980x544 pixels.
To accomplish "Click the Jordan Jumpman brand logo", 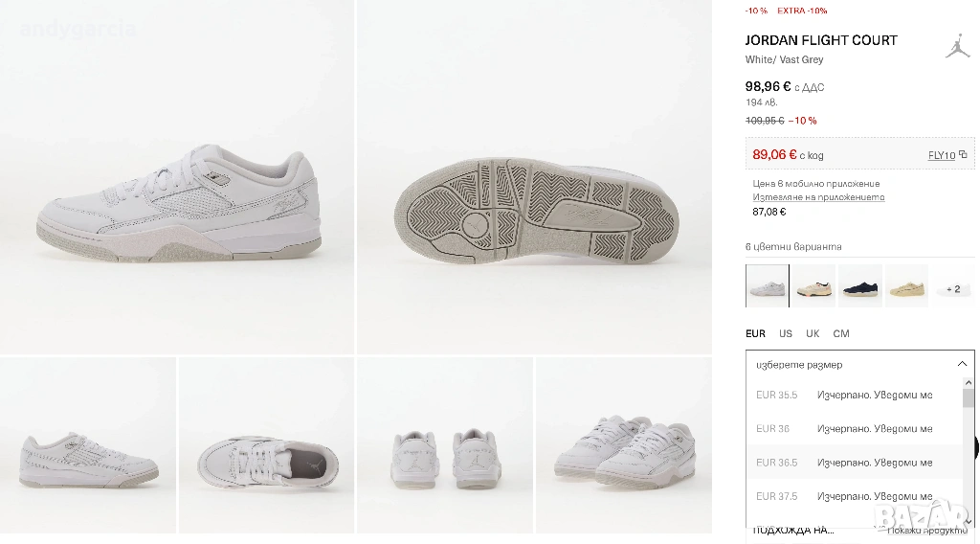I will (x=957, y=46).
